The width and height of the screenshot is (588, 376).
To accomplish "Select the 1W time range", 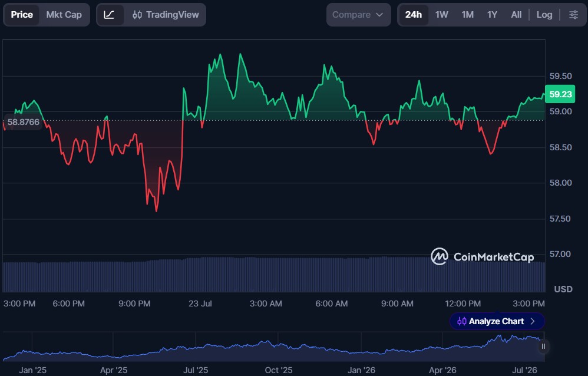I will pyautogui.click(x=442, y=15).
